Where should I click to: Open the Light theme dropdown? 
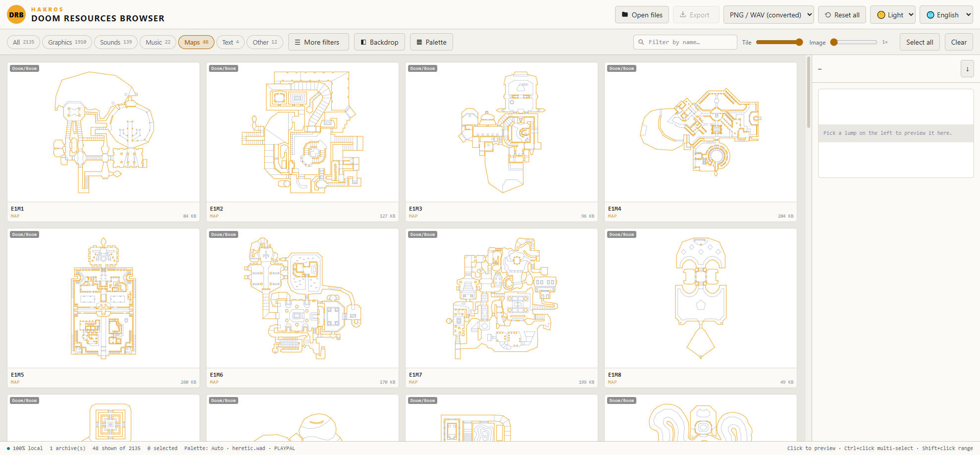pyautogui.click(x=893, y=15)
